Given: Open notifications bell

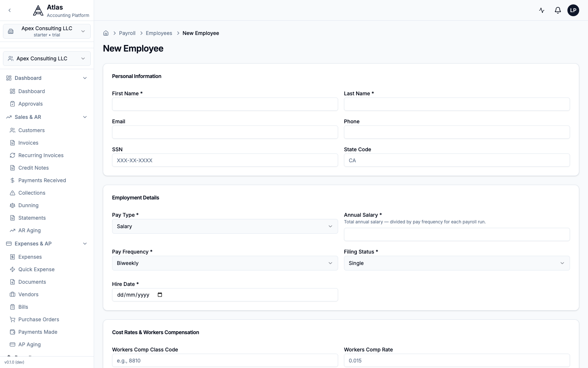Looking at the screenshot, I should pyautogui.click(x=558, y=10).
